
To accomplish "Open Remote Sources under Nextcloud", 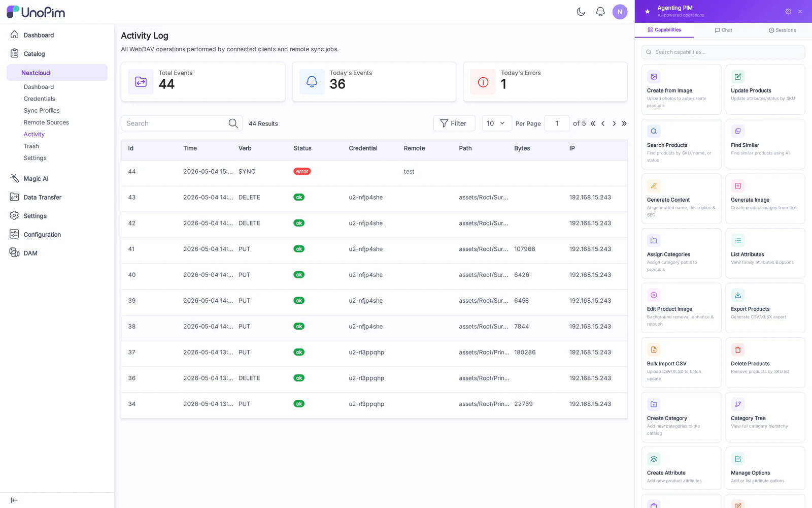I will [x=46, y=122].
